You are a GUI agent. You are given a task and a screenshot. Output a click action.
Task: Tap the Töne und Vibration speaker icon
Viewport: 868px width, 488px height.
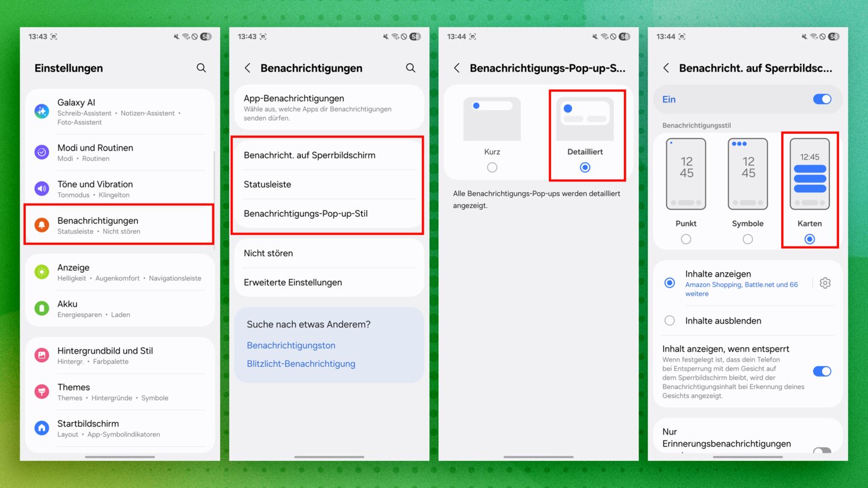point(42,189)
